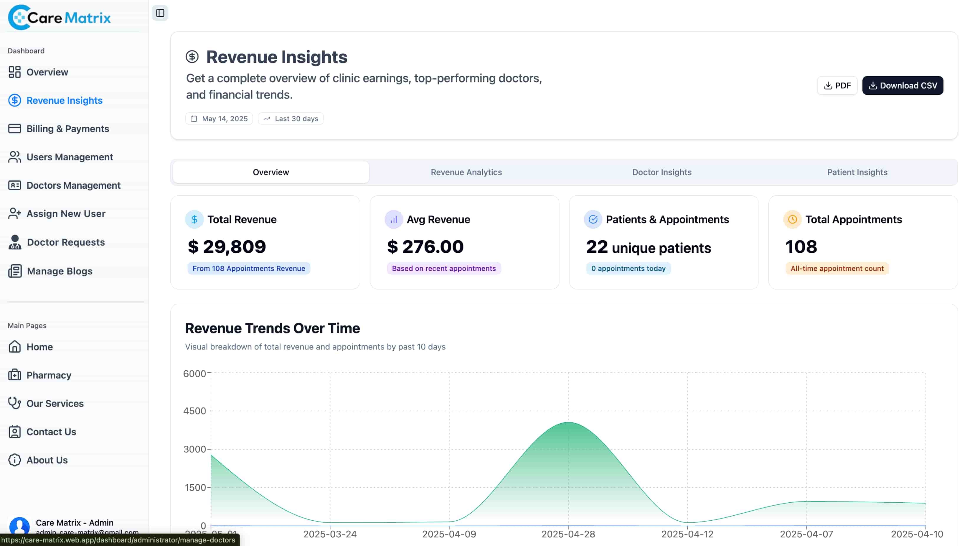
Task: Click the dollar icon beside Revenue Insights heading
Action: click(x=192, y=57)
